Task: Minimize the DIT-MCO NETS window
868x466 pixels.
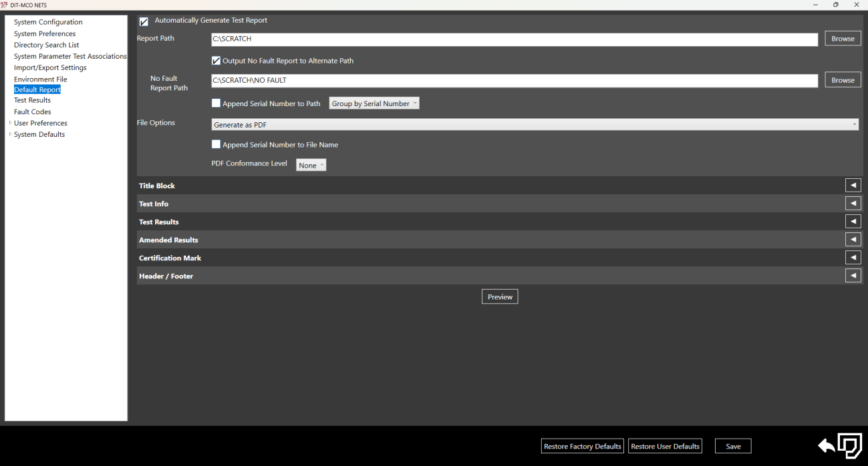Action: coord(815,5)
